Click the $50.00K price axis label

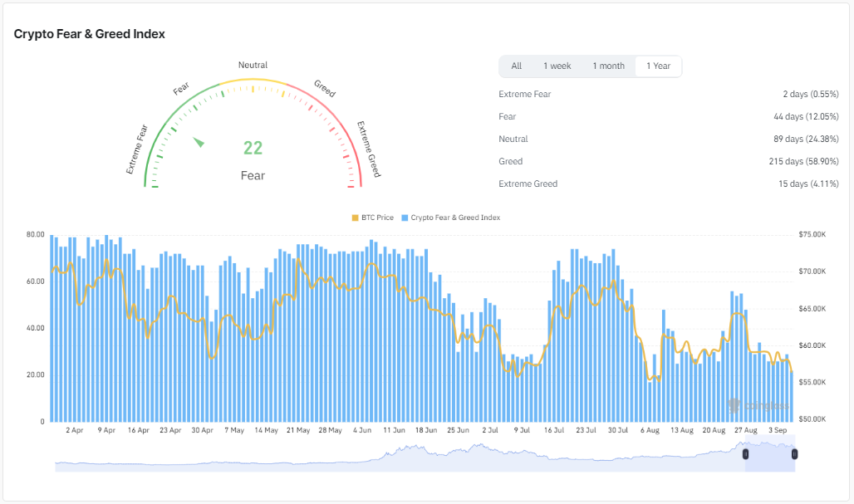click(812, 419)
